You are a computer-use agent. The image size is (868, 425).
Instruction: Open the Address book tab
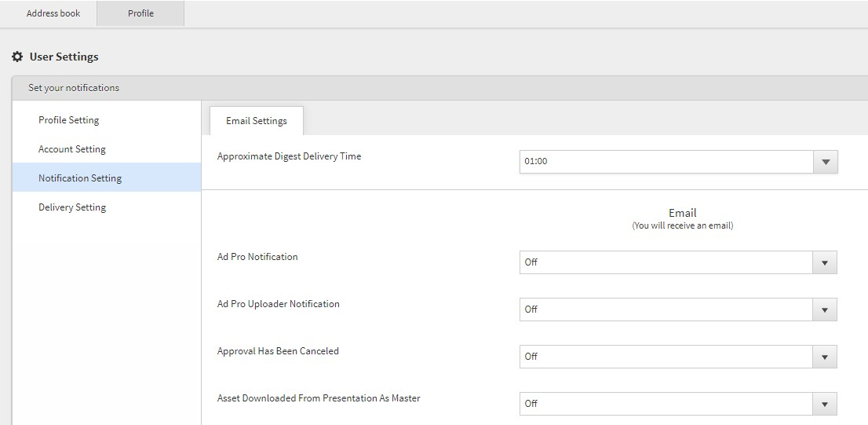(53, 13)
